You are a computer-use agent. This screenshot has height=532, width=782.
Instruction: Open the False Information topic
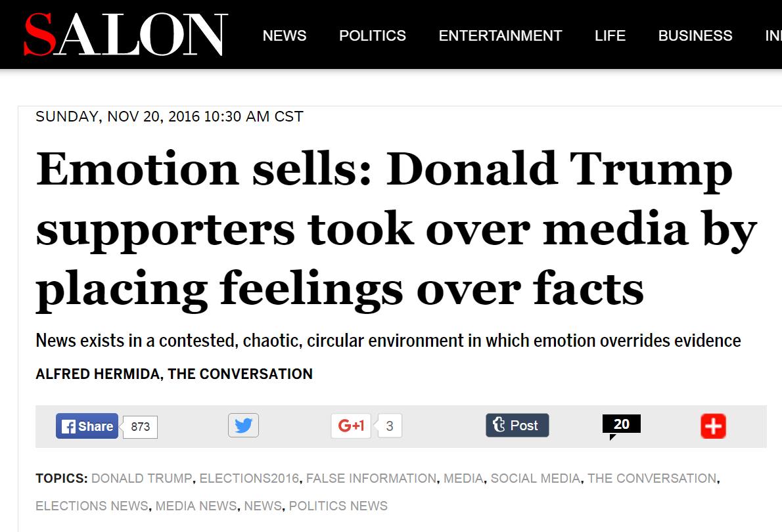(371, 479)
